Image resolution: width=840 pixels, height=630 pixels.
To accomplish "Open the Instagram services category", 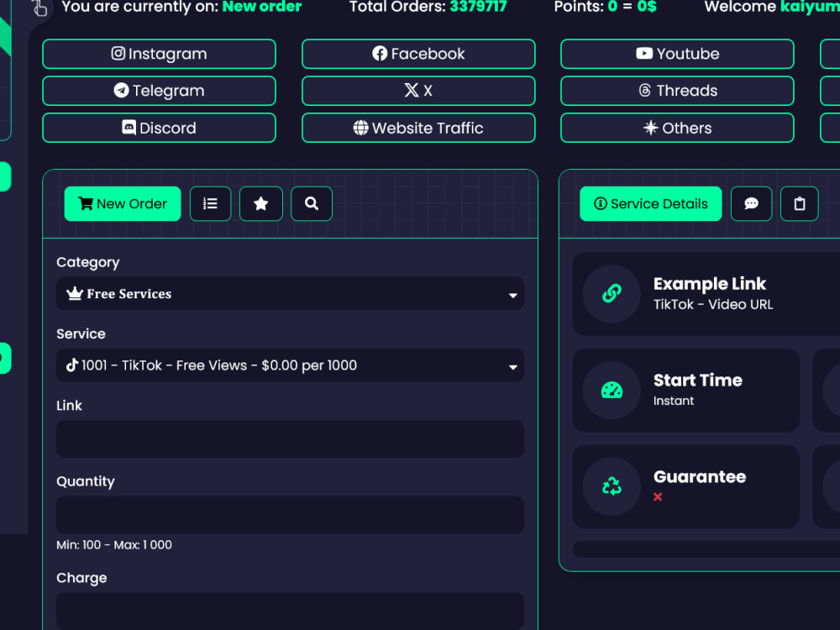I will click(x=159, y=54).
